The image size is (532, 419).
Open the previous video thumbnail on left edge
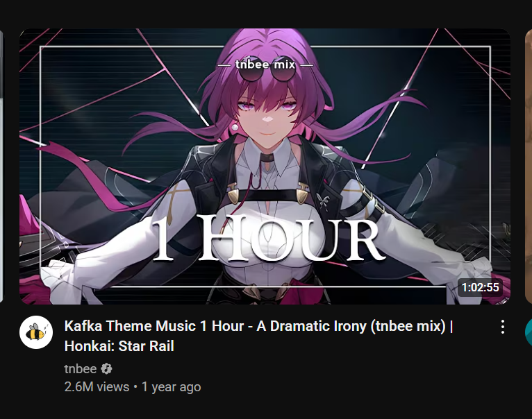tap(1, 166)
